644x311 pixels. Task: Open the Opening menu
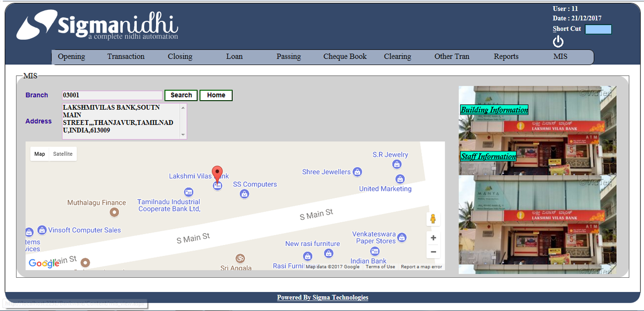[71, 57]
